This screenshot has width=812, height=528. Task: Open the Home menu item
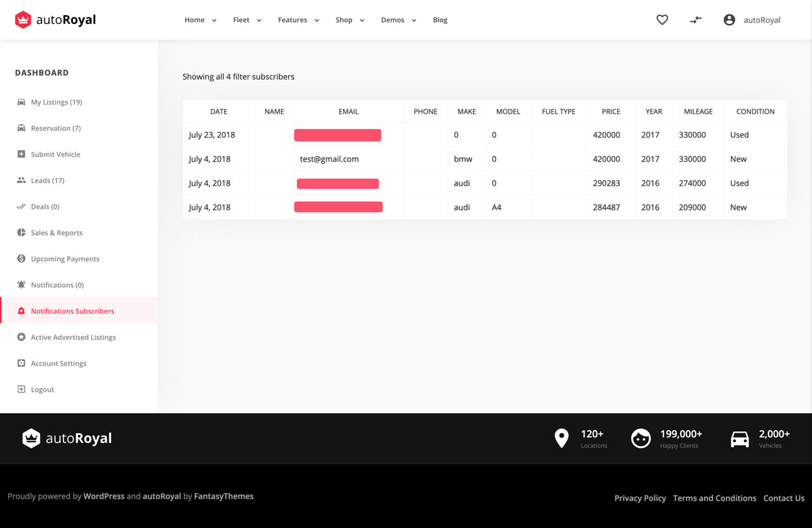194,20
